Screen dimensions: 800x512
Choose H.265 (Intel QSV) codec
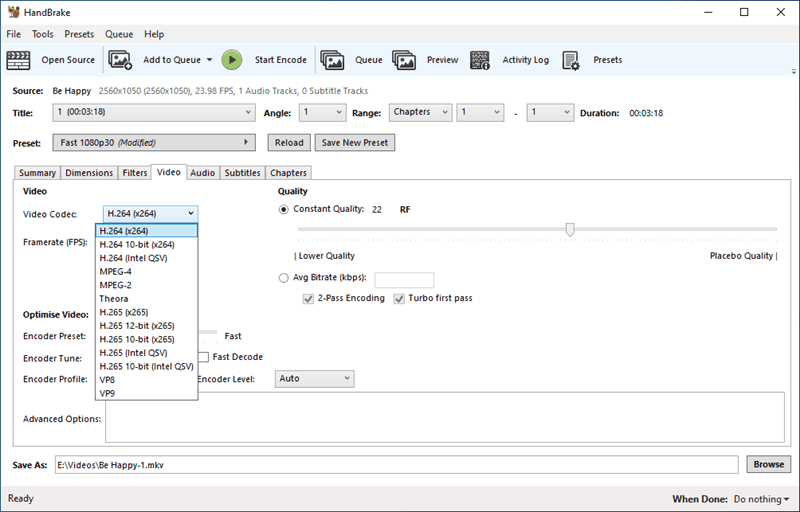point(146,353)
